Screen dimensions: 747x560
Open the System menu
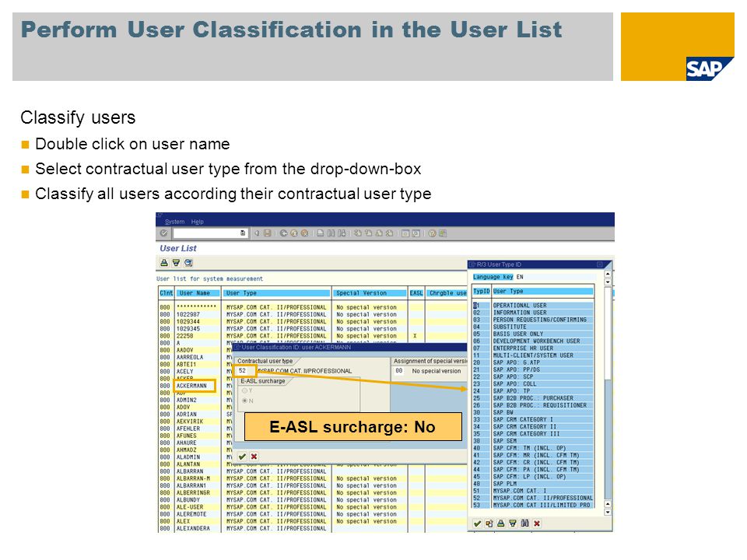[x=174, y=222]
